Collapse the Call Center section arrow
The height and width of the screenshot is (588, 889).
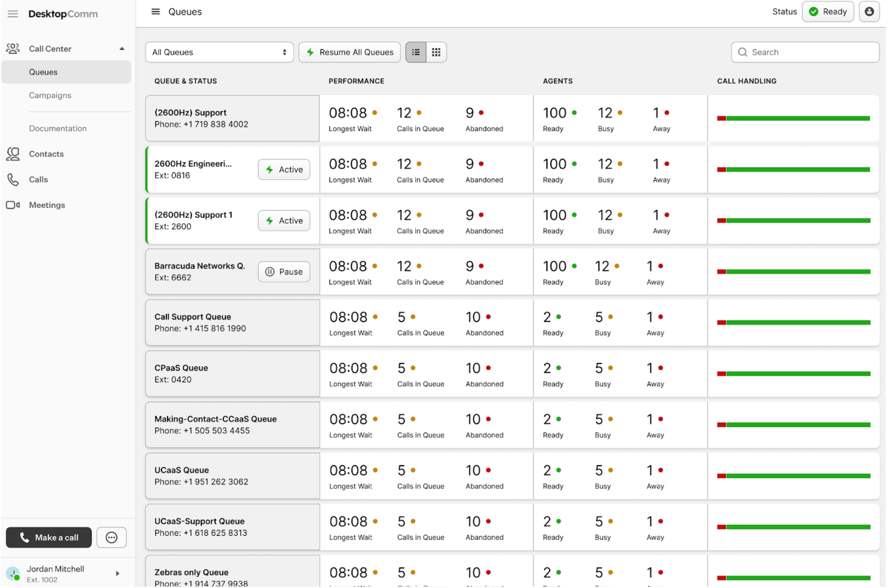122,49
